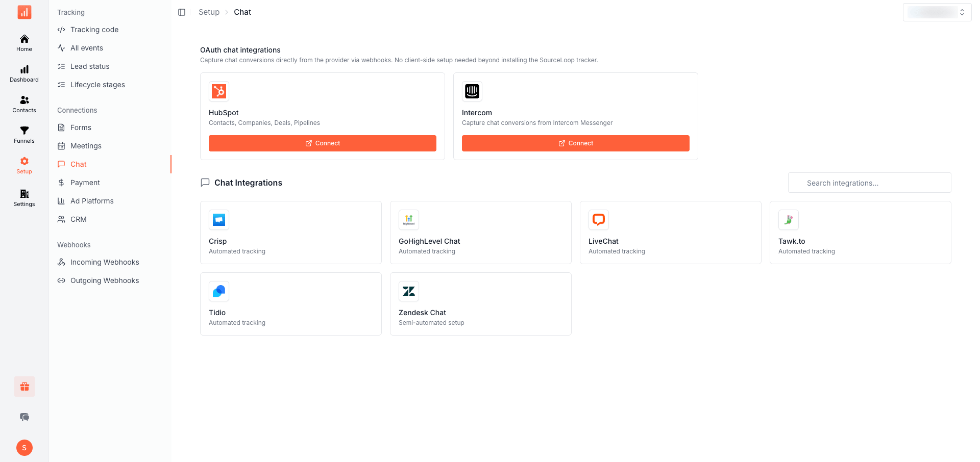
Task: Open the workspace switcher dropdown
Action: pos(937,12)
